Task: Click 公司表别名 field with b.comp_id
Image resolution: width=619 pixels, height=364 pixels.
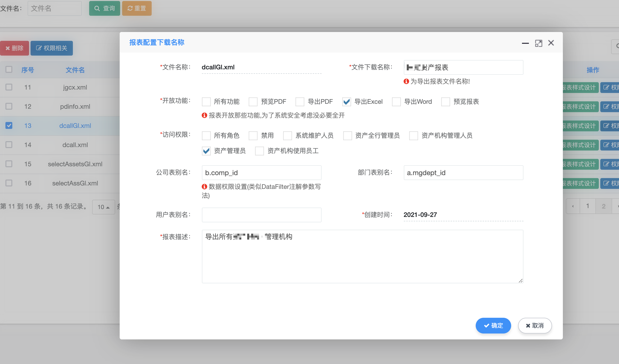Action: point(261,173)
